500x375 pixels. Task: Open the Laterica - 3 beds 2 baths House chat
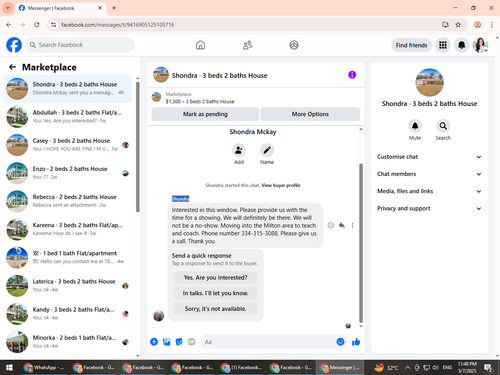[67, 286]
